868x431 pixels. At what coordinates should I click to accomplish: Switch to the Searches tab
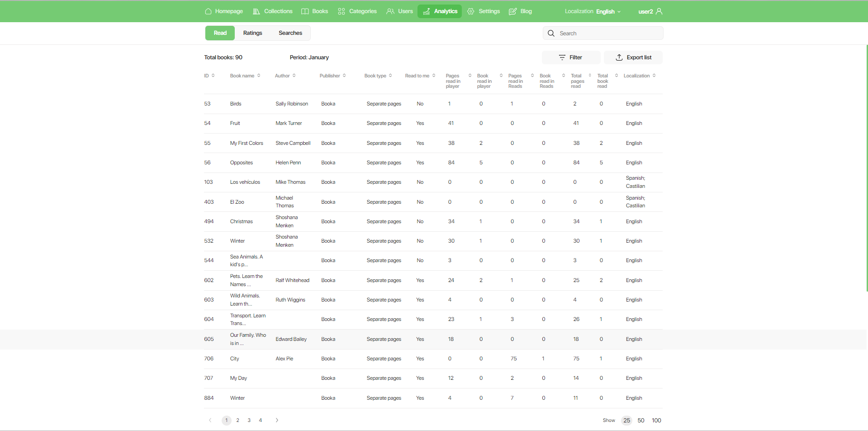coord(290,33)
